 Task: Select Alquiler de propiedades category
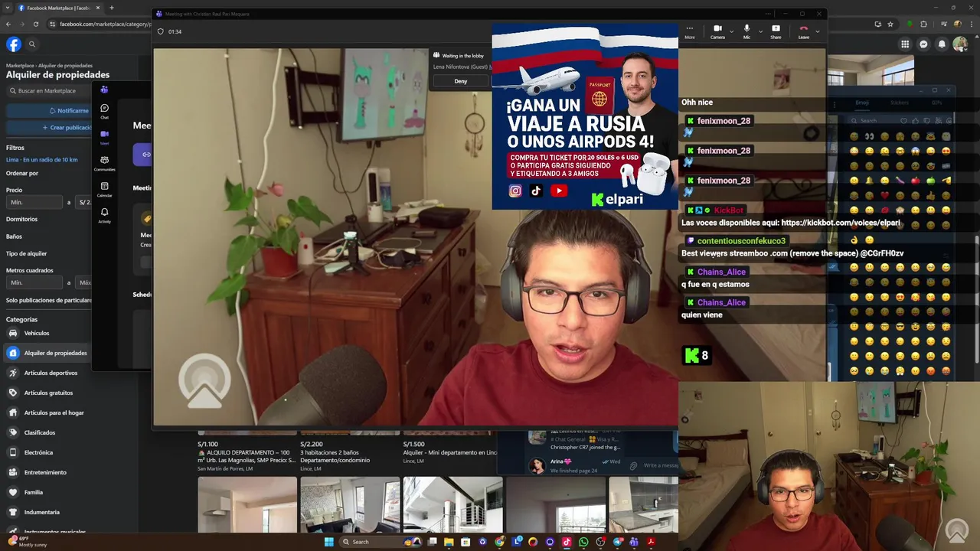[47, 353]
